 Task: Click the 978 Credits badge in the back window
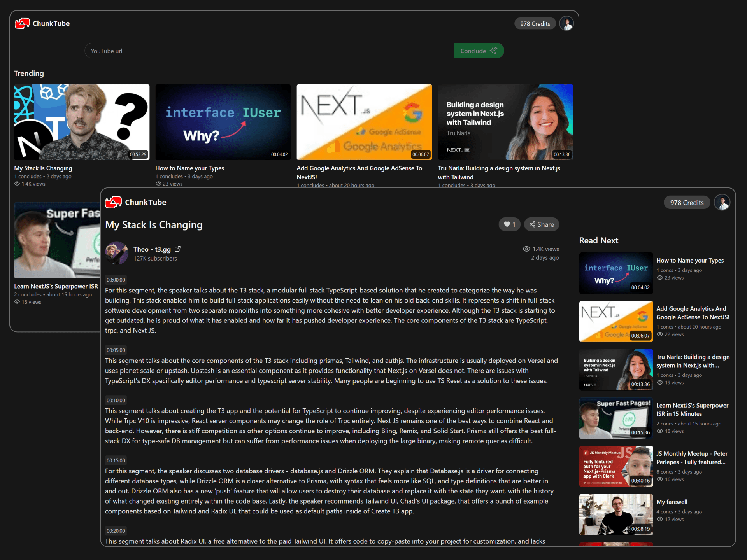click(535, 24)
